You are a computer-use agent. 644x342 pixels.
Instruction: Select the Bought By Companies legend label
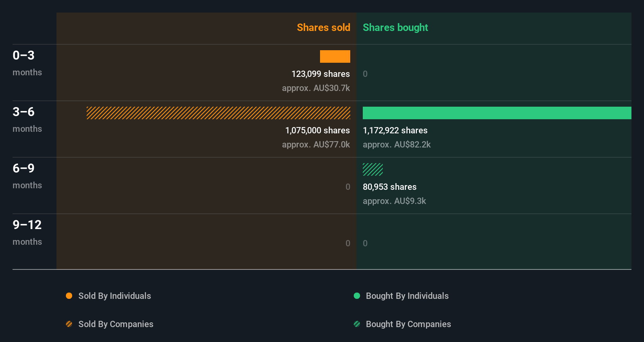coord(408,324)
